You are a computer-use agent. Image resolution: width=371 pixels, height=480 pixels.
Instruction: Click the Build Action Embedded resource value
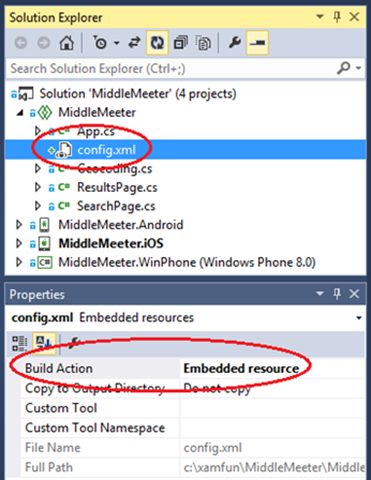[x=272, y=369]
